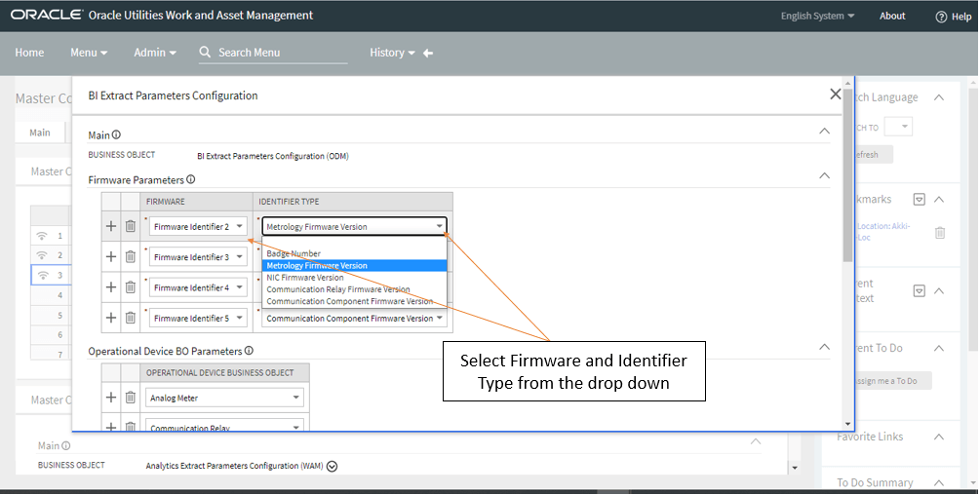980x495 pixels.
Task: Click the background page scroll down arrow
Action: click(x=795, y=468)
